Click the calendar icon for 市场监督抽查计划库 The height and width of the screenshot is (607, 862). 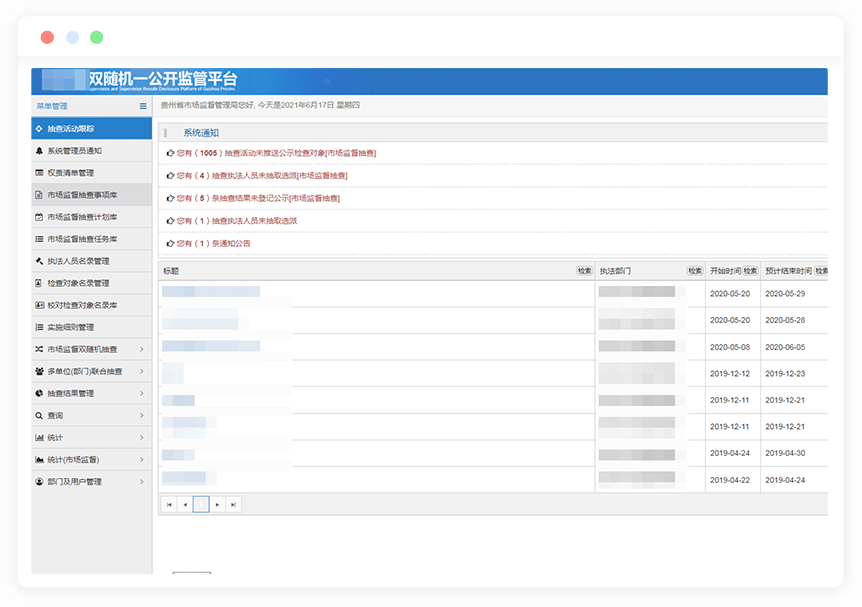click(39, 217)
